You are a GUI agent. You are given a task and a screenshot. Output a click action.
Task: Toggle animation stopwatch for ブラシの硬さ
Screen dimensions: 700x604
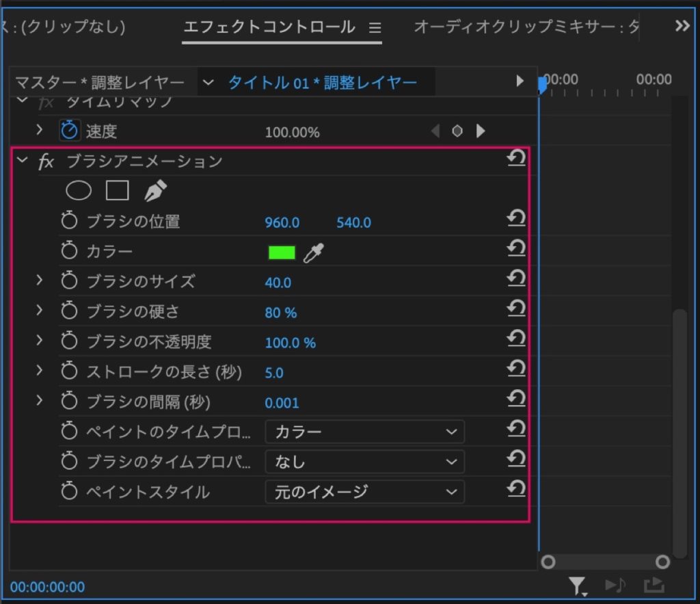pos(69,311)
